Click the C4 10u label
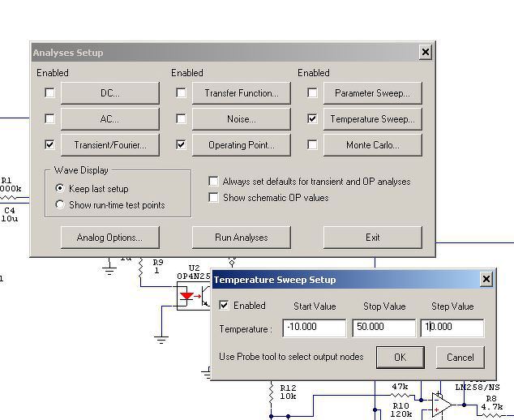 coord(10,214)
